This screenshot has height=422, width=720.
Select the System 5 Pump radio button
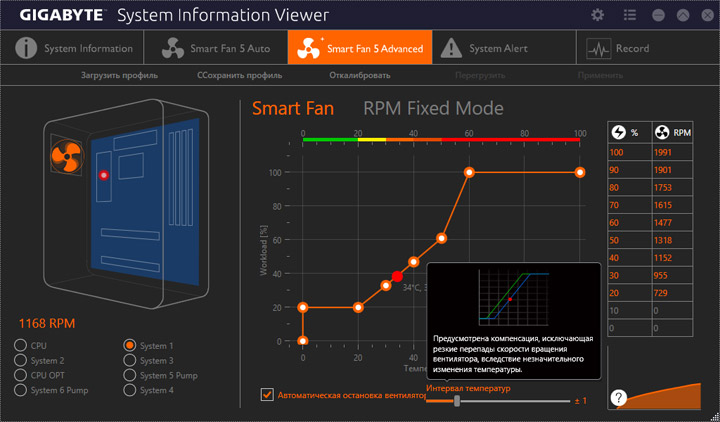tap(129, 375)
